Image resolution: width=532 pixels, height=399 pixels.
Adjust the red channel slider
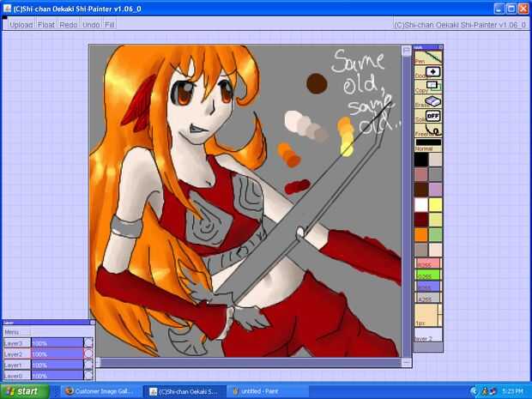tap(428, 263)
